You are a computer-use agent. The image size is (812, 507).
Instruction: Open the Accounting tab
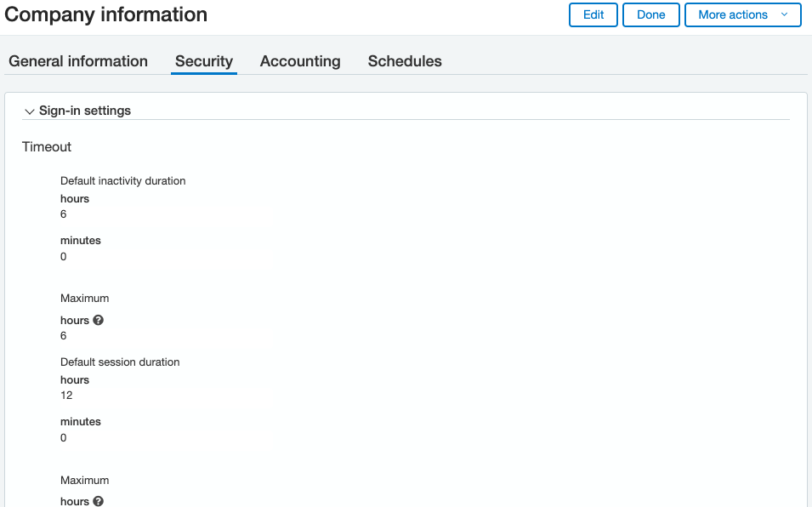(x=300, y=61)
